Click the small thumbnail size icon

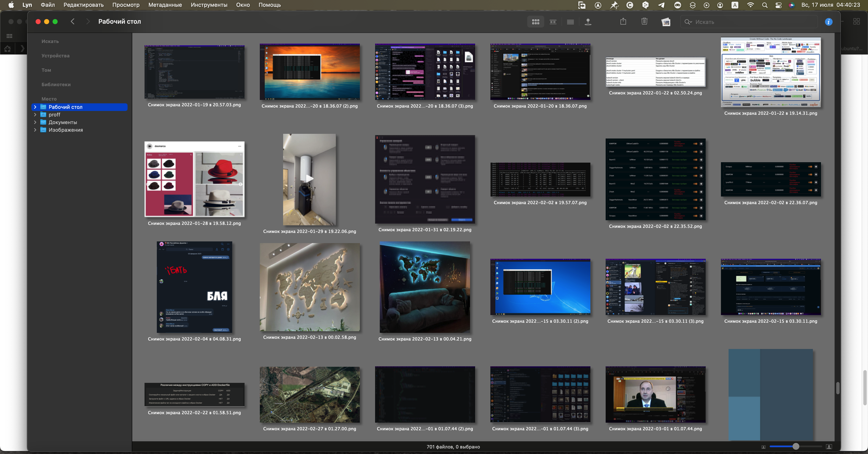(763, 447)
